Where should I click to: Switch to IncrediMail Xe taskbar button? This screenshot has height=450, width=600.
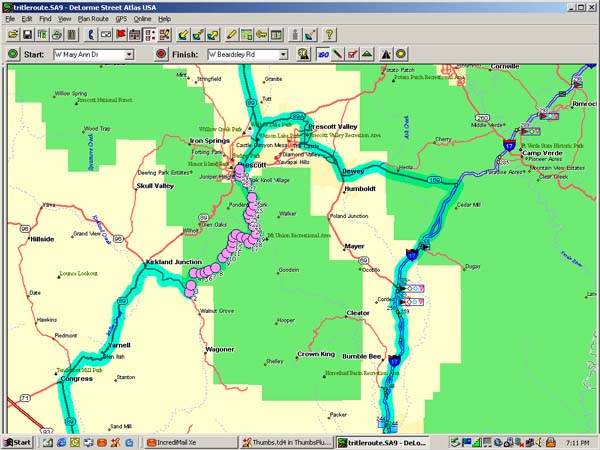191,443
